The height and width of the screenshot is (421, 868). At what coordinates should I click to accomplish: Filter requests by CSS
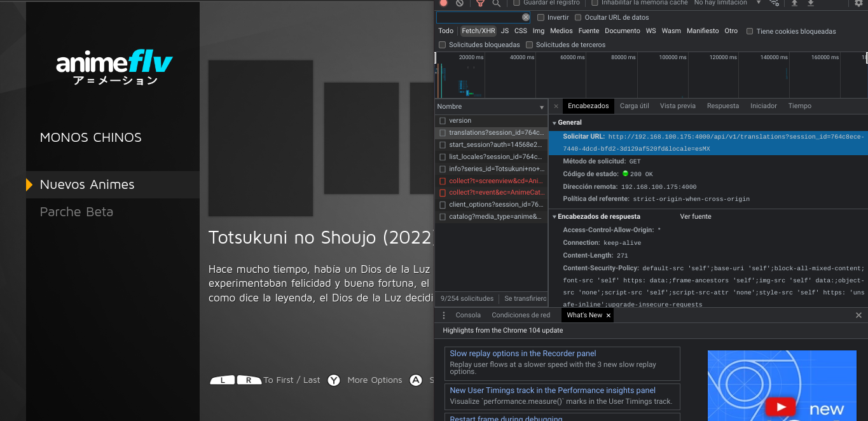[x=521, y=31]
